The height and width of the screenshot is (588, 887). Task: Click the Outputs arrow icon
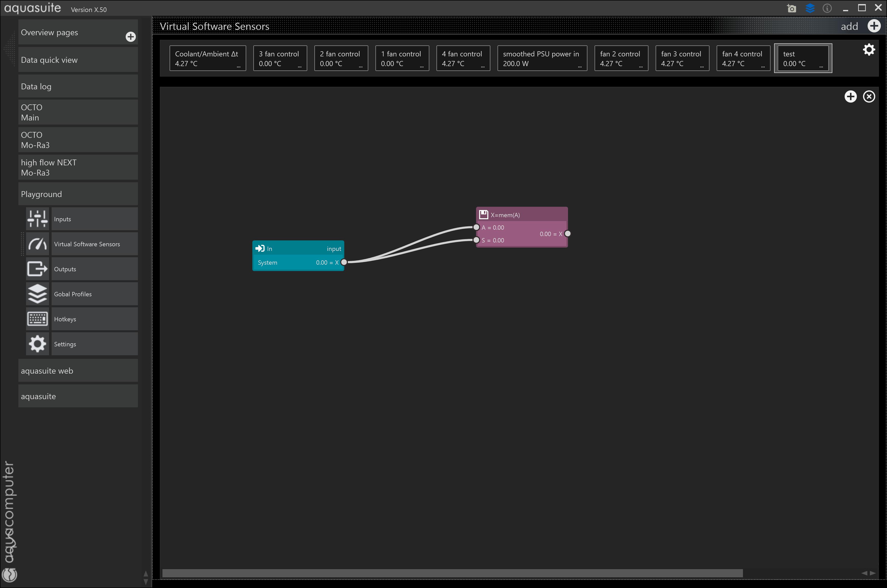tap(37, 269)
